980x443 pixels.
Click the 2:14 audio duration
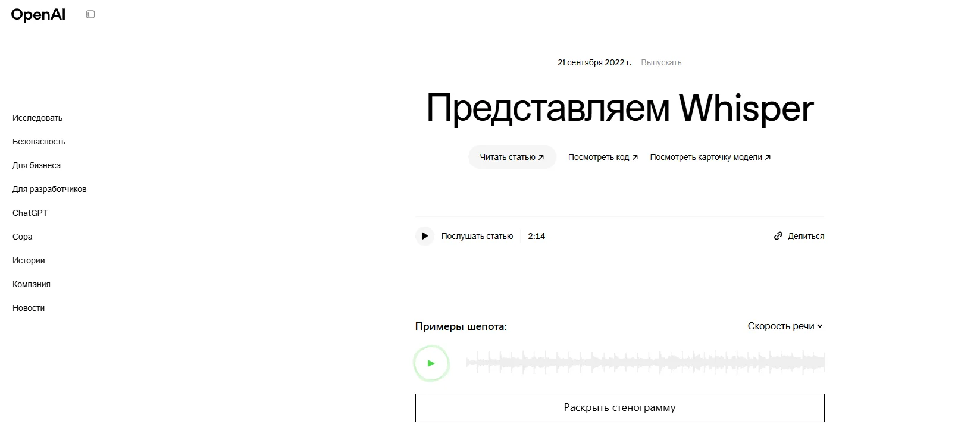[537, 236]
